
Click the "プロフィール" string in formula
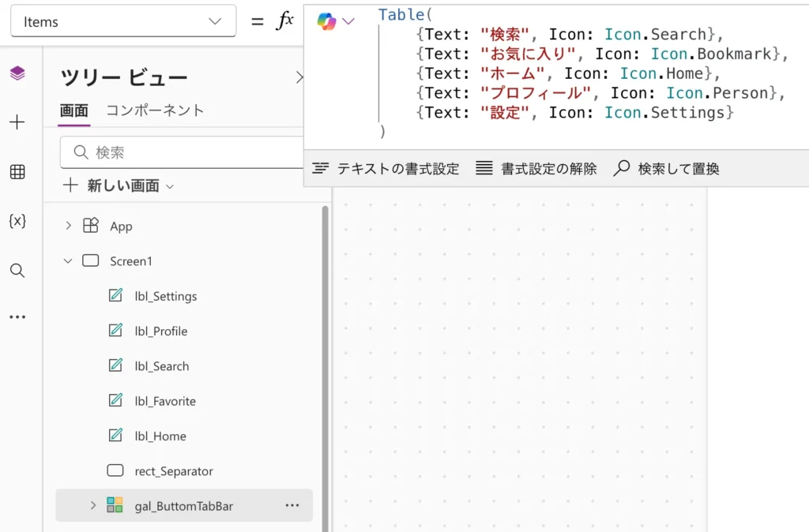tap(536, 93)
